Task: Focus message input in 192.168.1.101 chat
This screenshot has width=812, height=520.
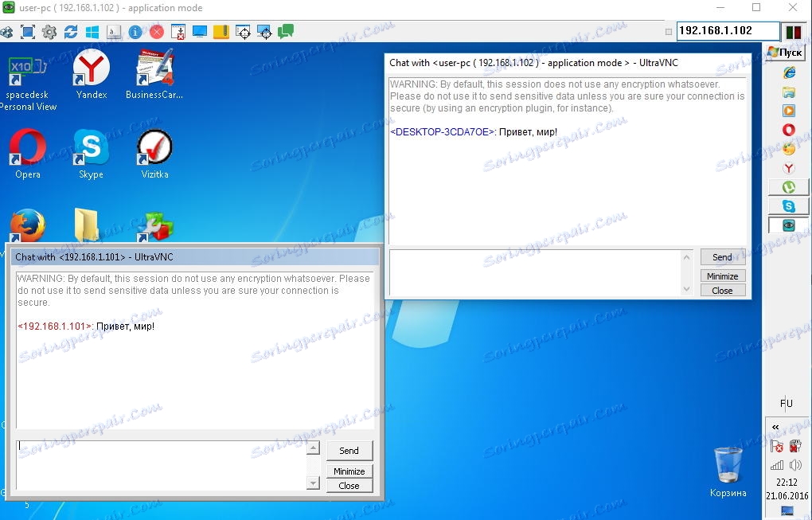Action: point(162,465)
